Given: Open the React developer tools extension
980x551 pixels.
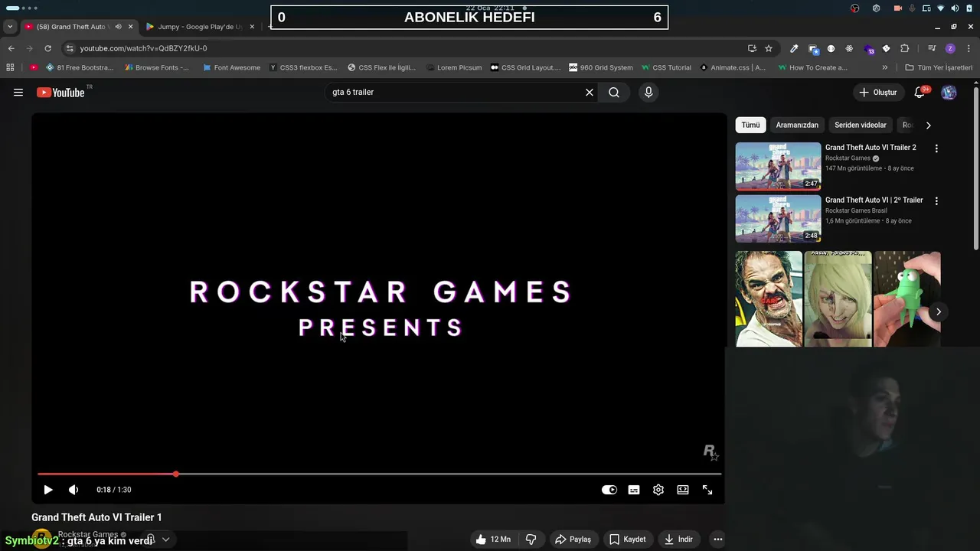Looking at the screenshot, I should (849, 48).
